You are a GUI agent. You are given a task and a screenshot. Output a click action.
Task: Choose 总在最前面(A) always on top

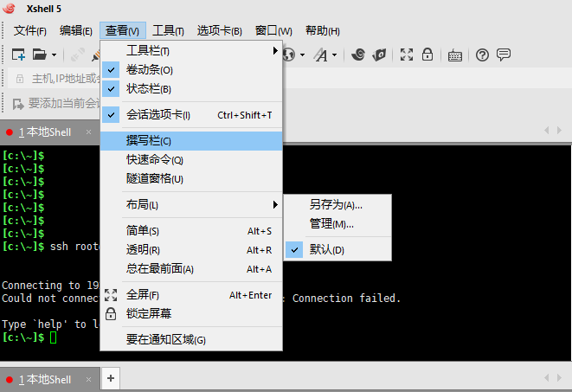coord(191,269)
